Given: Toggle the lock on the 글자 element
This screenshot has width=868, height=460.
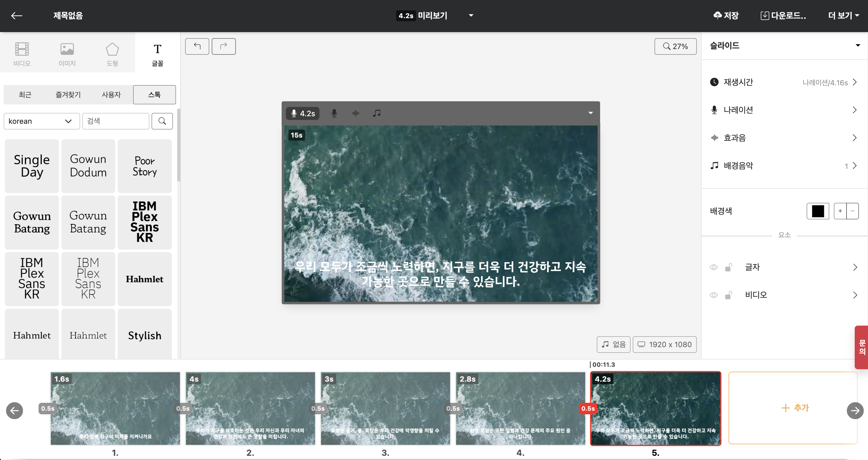Looking at the screenshot, I should tap(729, 268).
